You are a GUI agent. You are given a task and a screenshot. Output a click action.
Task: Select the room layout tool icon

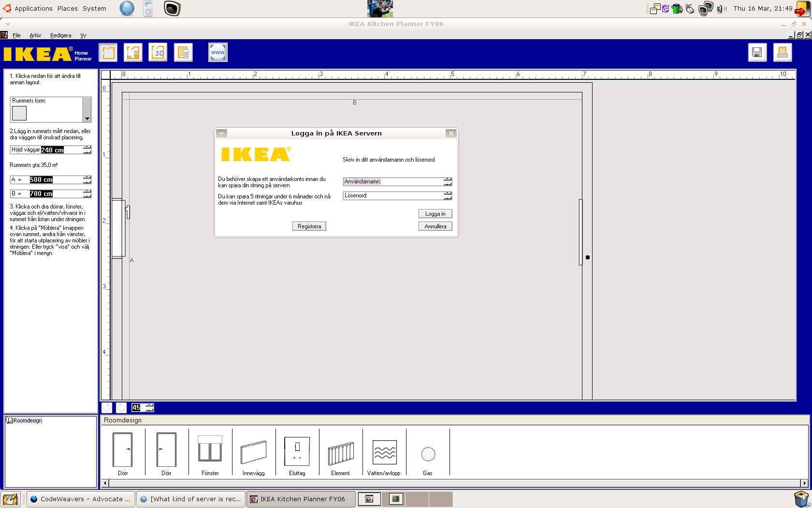108,52
